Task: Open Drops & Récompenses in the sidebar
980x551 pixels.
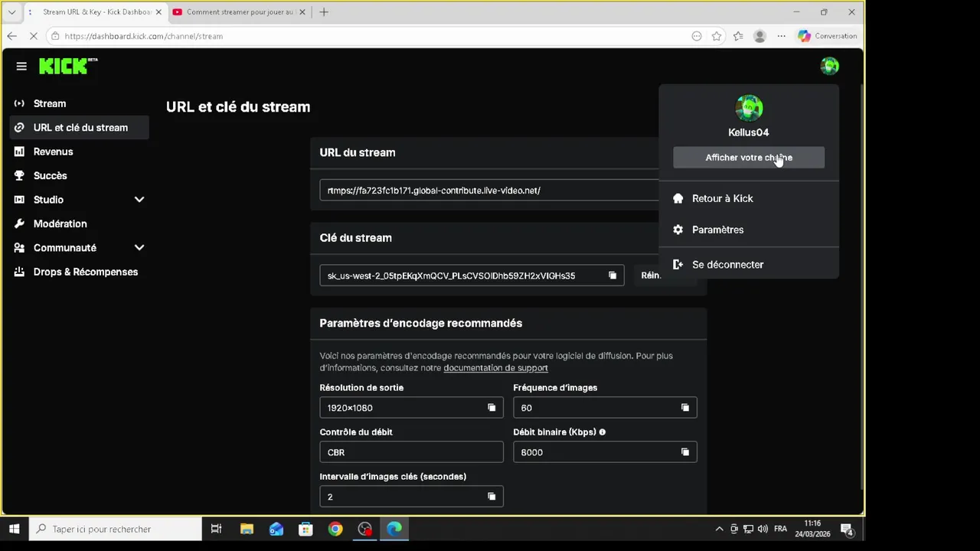Action: [80, 272]
